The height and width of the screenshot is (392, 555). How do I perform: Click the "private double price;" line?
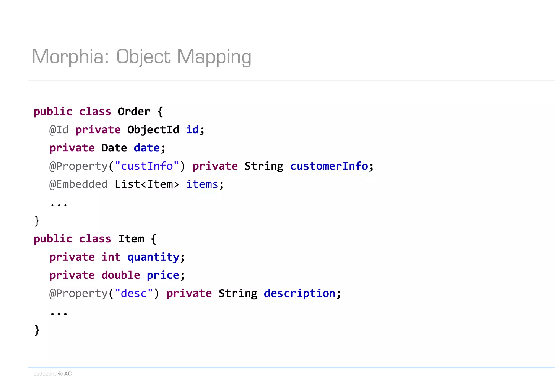[x=117, y=275]
